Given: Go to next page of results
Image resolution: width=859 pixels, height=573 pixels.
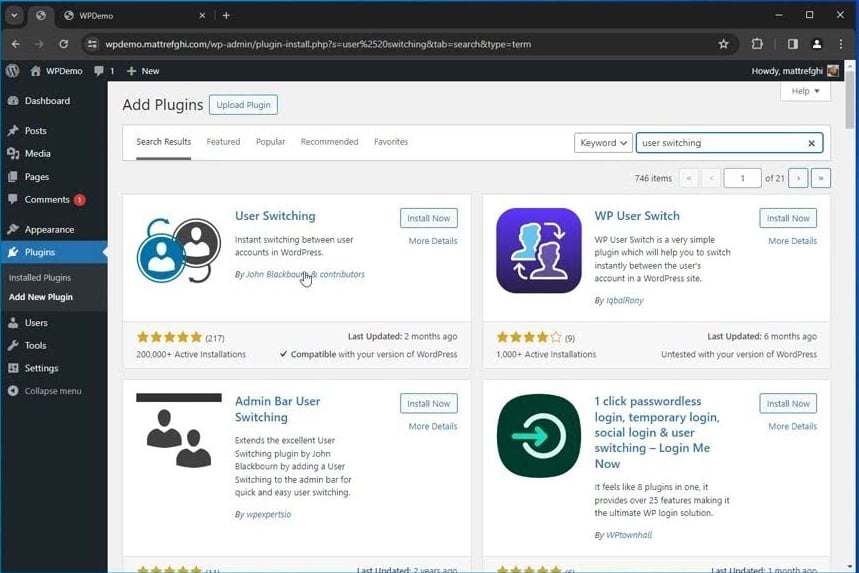Looking at the screenshot, I should coord(798,178).
